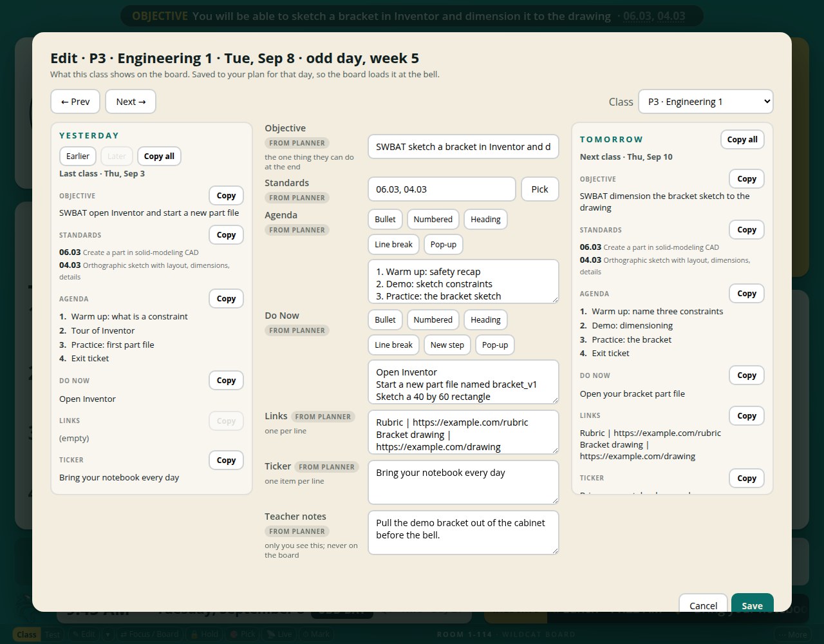Copy Yesterday's ticker
824x644 pixels.
226,460
